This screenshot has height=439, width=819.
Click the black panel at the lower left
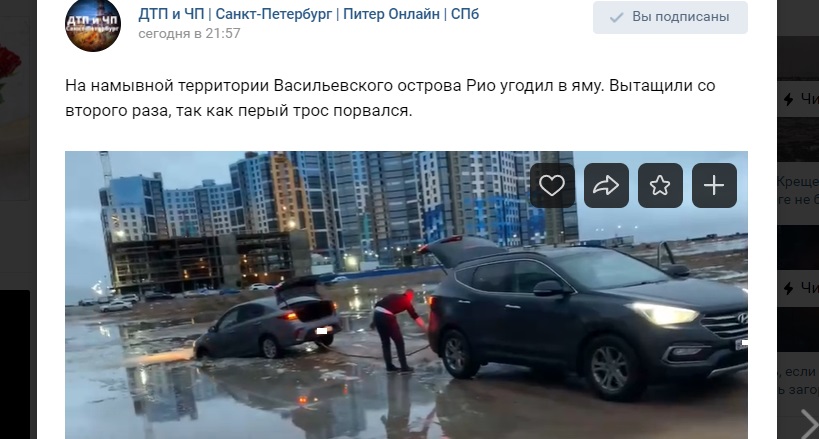pyautogui.click(x=15, y=364)
